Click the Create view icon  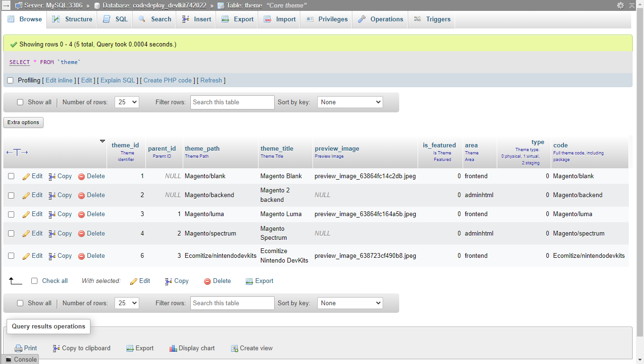coord(234,348)
